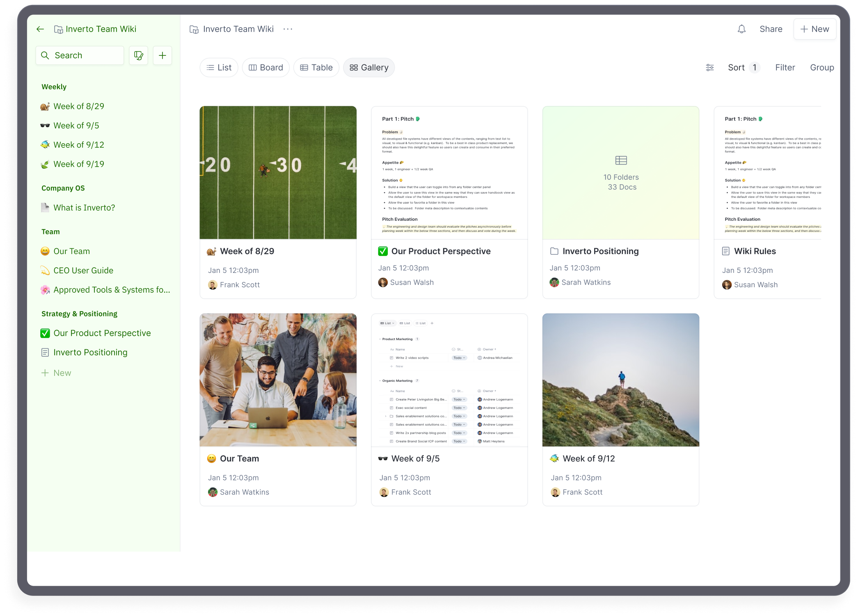Screen dimensions: 858x616
Task: Click the table icon in the folder preview
Action: click(621, 160)
